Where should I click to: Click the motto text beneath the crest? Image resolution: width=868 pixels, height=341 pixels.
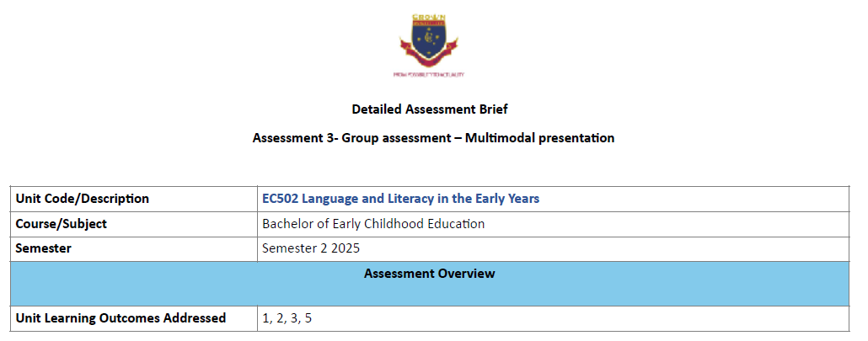pos(429,75)
